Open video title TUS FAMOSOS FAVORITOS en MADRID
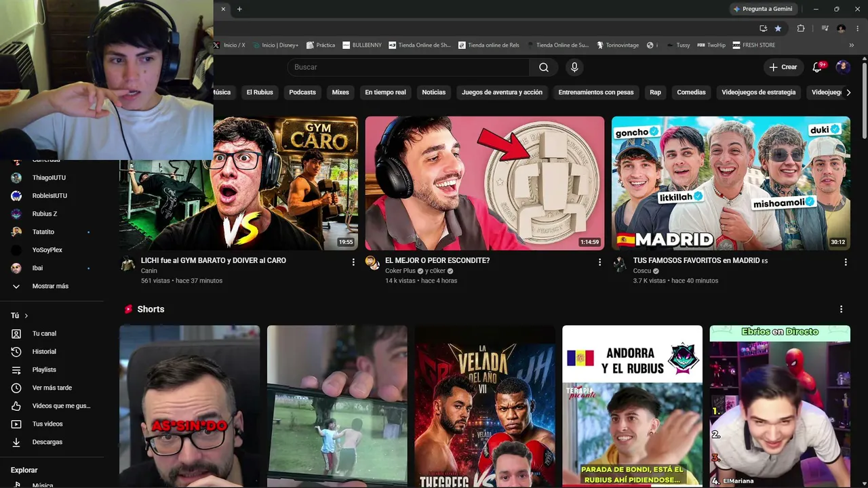The height and width of the screenshot is (488, 868). 701,260
